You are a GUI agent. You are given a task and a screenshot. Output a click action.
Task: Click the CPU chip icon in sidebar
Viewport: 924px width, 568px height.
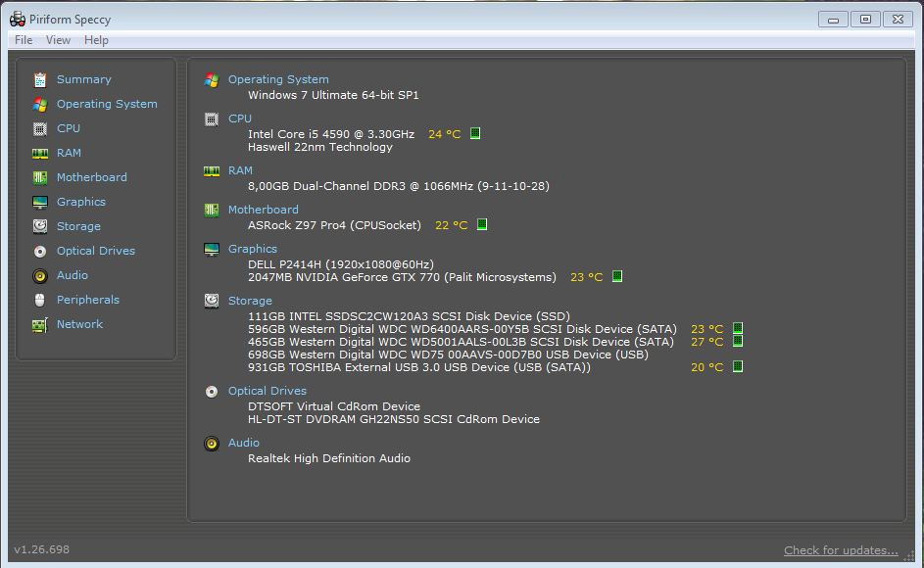[x=39, y=129]
